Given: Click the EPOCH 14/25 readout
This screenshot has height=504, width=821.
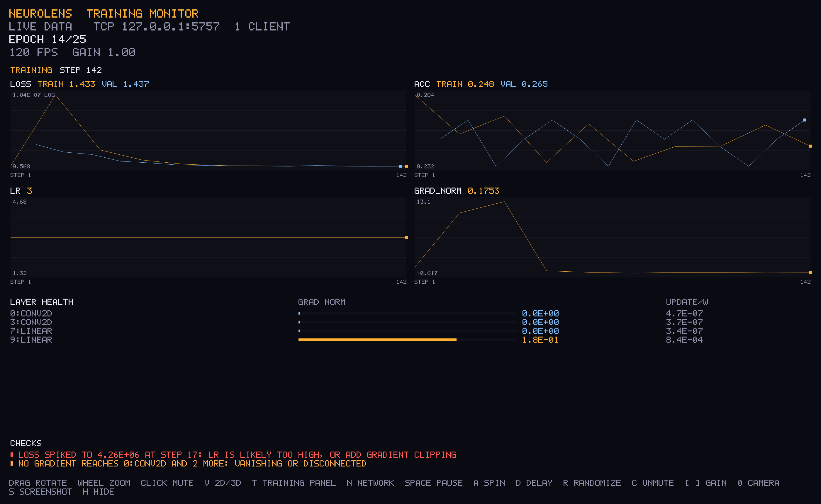Looking at the screenshot, I should click(47, 40).
